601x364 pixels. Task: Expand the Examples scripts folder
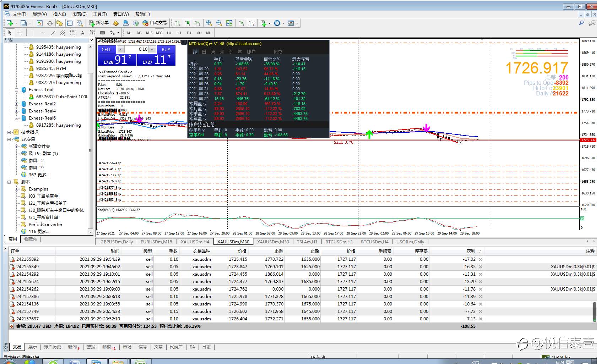(x=17, y=189)
